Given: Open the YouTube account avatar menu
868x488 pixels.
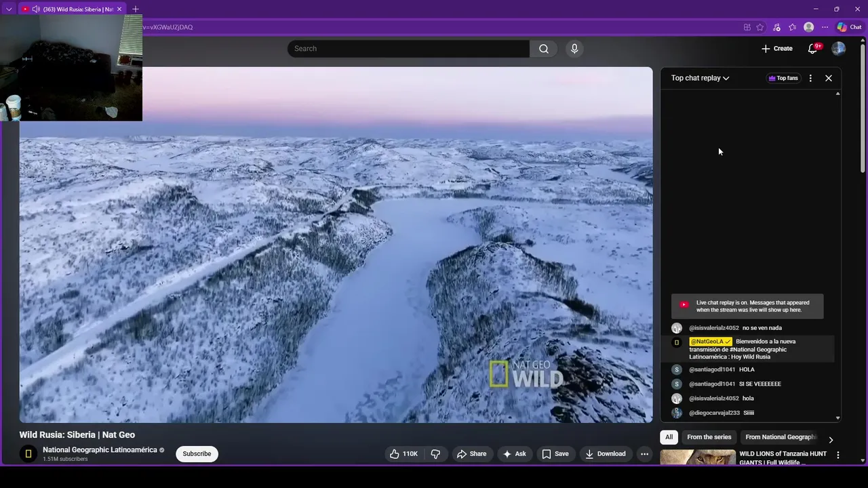Looking at the screenshot, I should [839, 49].
